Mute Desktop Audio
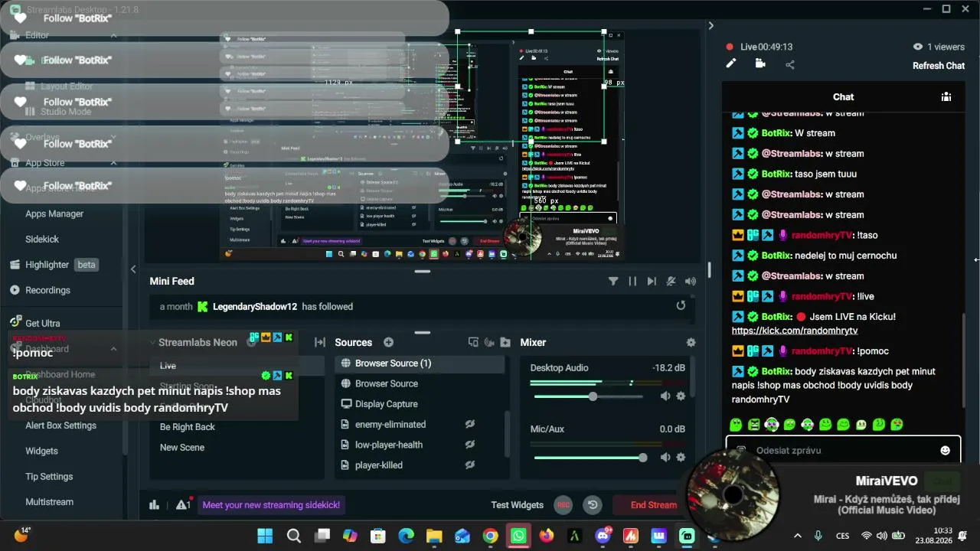Screen dimensions: 980x551 point(665,396)
